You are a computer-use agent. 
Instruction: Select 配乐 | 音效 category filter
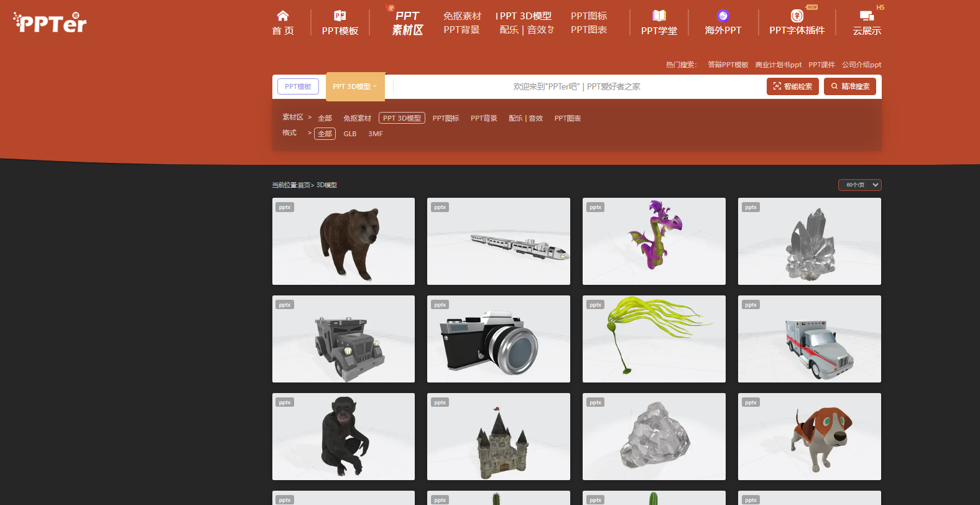tap(526, 118)
